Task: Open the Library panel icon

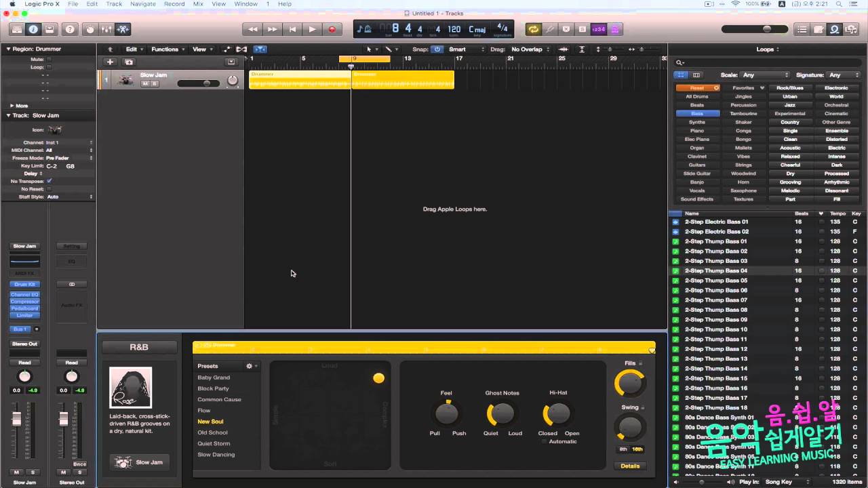Action: (17, 29)
